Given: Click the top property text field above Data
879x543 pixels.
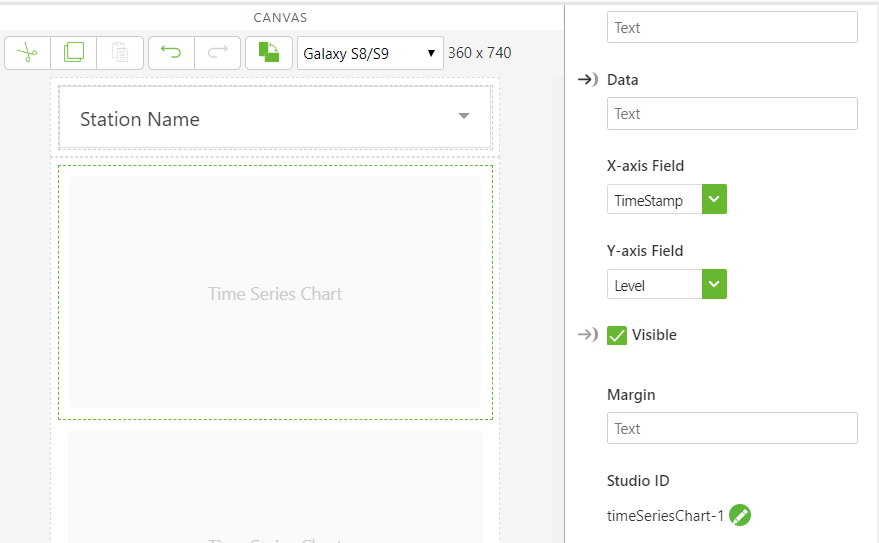Looking at the screenshot, I should pyautogui.click(x=732, y=27).
